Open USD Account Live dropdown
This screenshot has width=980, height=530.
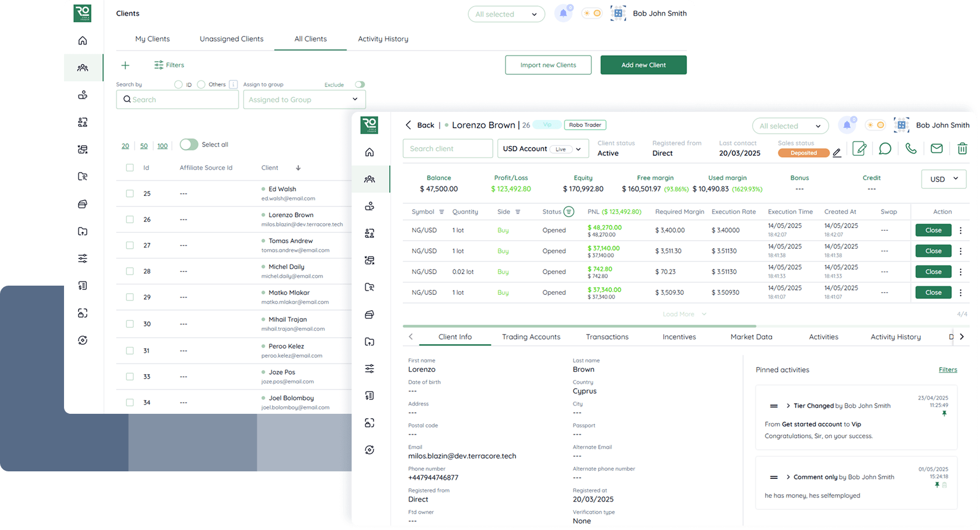tap(543, 149)
